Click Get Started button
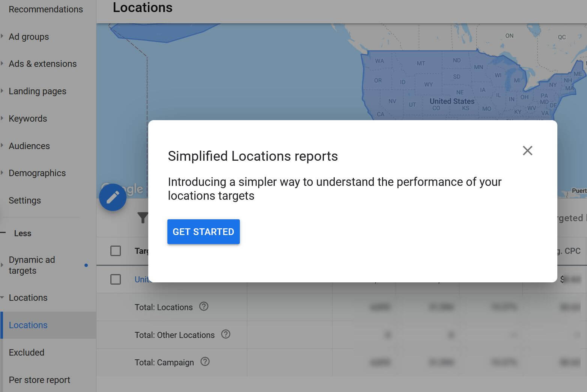Viewport: 587px width, 392px height. coord(203,232)
